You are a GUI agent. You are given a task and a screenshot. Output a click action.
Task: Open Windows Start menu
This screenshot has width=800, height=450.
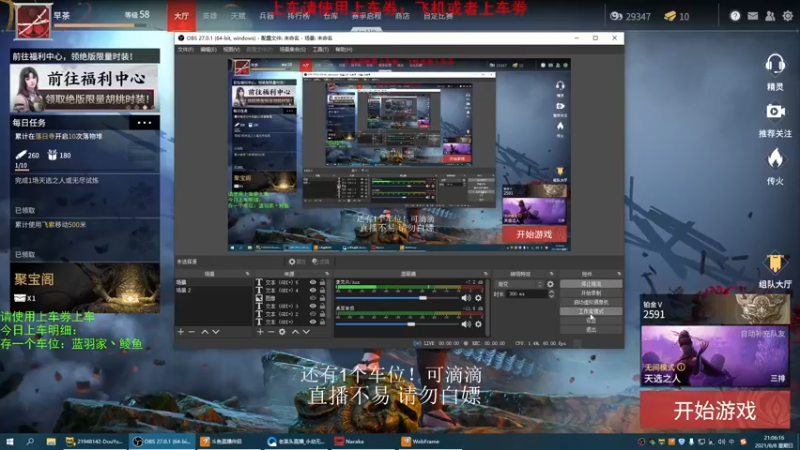pos(10,441)
